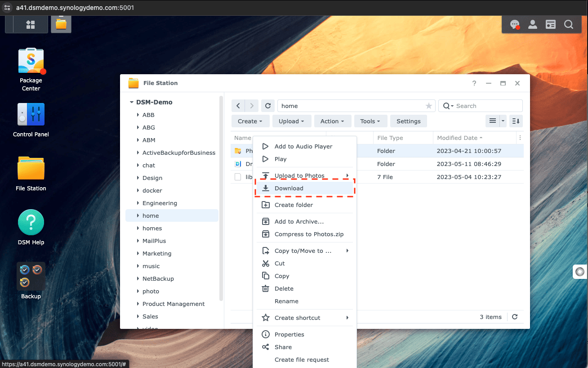Open Properties from context menu
The height and width of the screenshot is (368, 588).
pyautogui.click(x=305, y=334)
